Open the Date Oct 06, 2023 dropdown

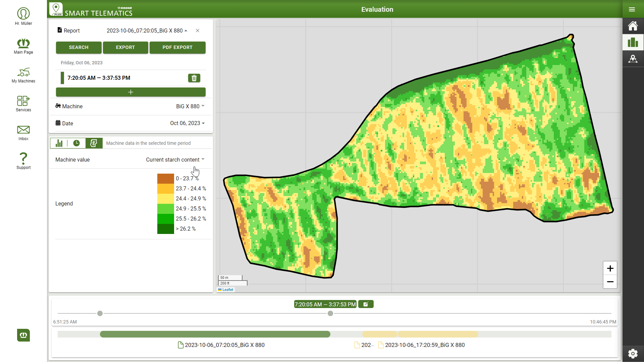pos(187,123)
